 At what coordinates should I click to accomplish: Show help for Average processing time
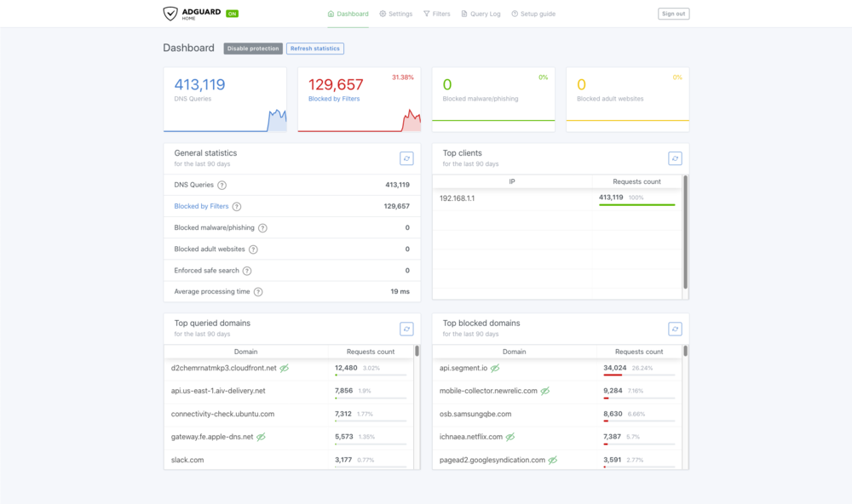[258, 292]
